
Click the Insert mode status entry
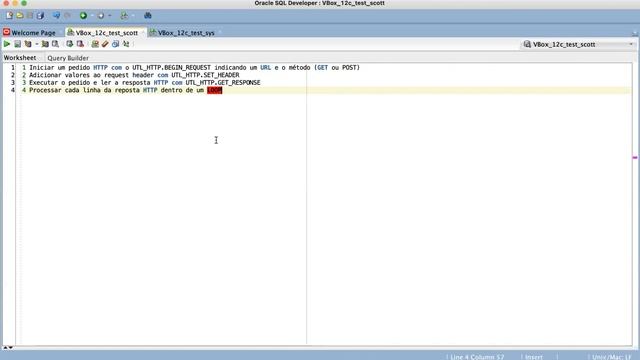click(534, 357)
